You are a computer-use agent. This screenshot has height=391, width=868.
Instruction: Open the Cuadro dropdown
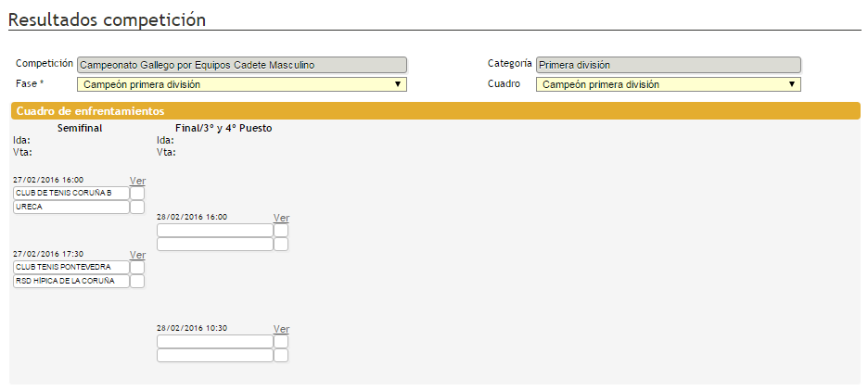tap(668, 84)
